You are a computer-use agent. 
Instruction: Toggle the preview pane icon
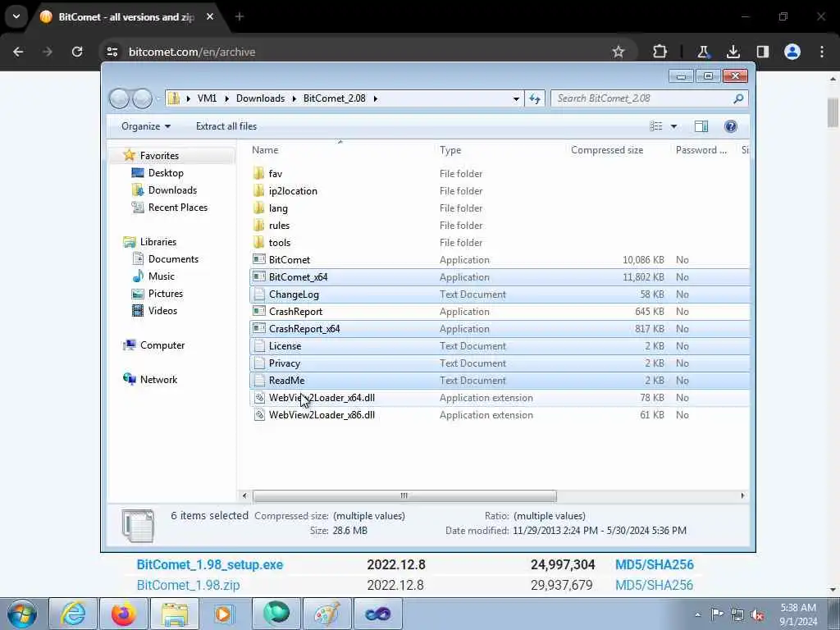(701, 126)
